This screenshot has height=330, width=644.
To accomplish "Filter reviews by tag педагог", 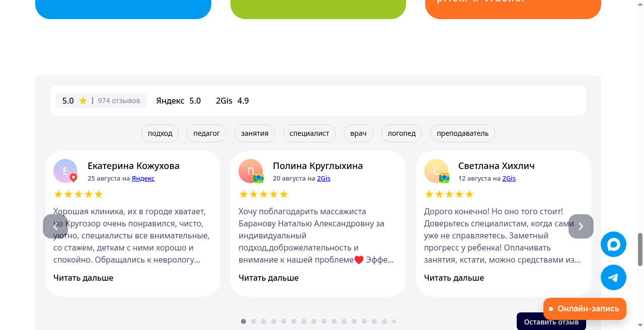I will tap(207, 133).
